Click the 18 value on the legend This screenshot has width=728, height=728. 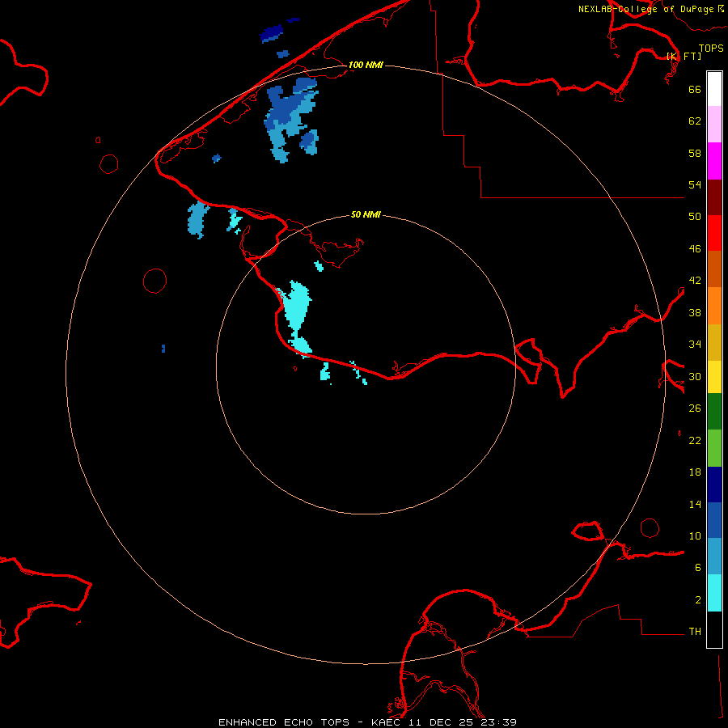coord(695,472)
